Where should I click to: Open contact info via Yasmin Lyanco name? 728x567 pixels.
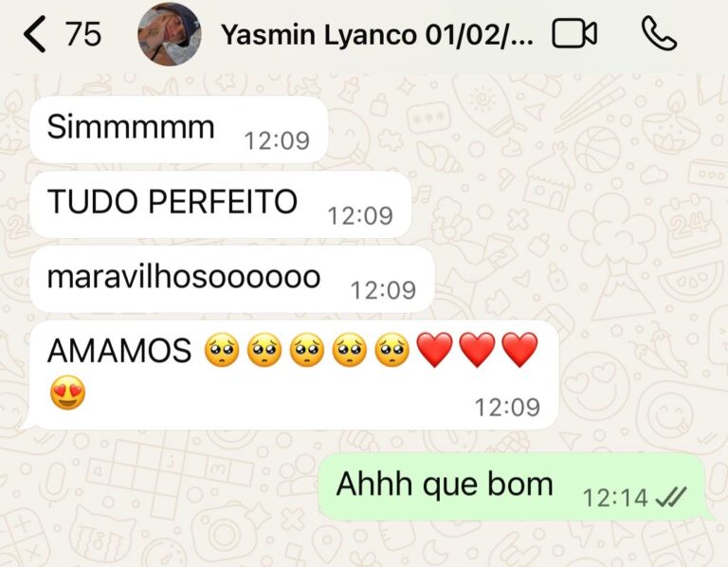pos(377,34)
